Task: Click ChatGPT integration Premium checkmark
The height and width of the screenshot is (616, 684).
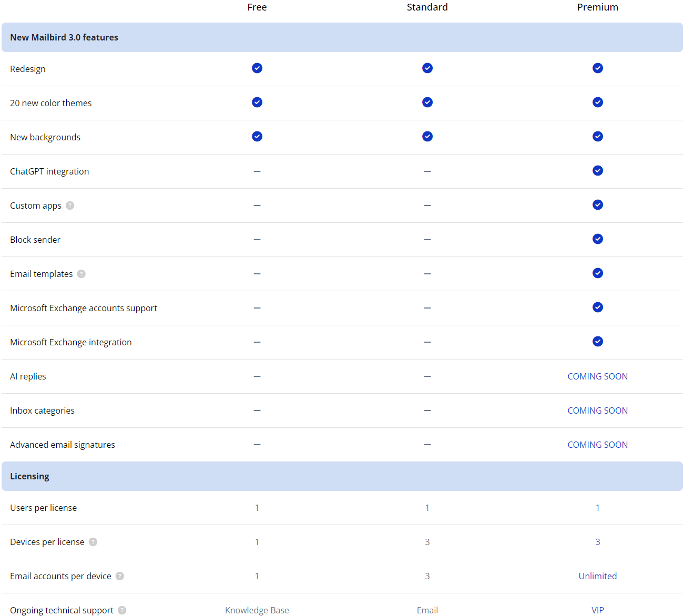Action: (598, 171)
